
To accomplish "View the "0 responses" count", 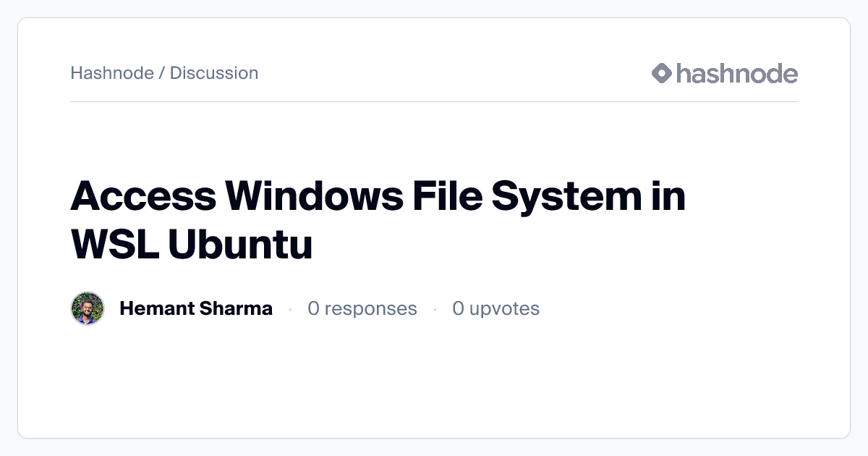I will click(362, 309).
